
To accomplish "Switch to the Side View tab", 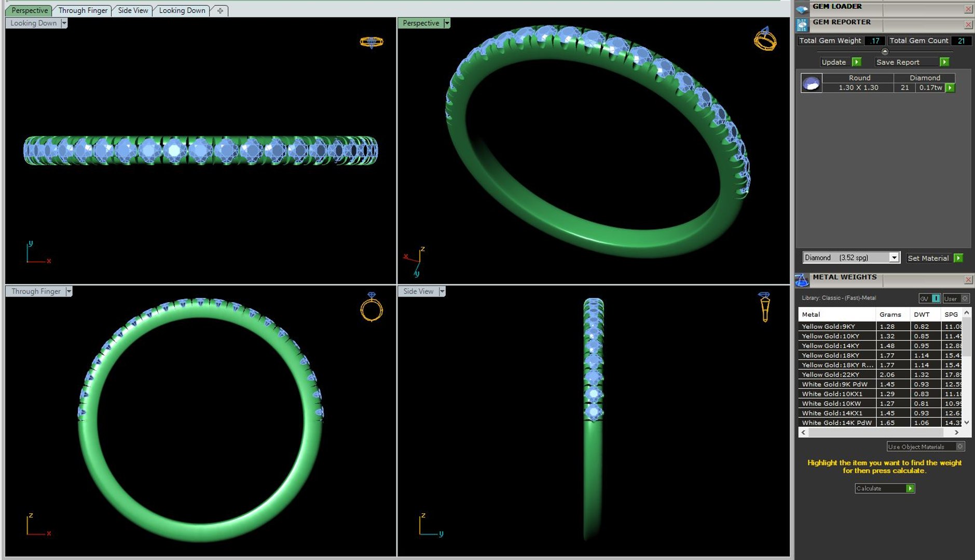I will pyautogui.click(x=133, y=10).
